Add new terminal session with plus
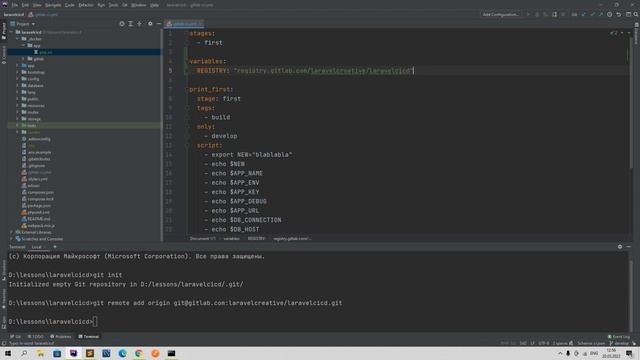The height and width of the screenshot is (360, 640). [55, 247]
